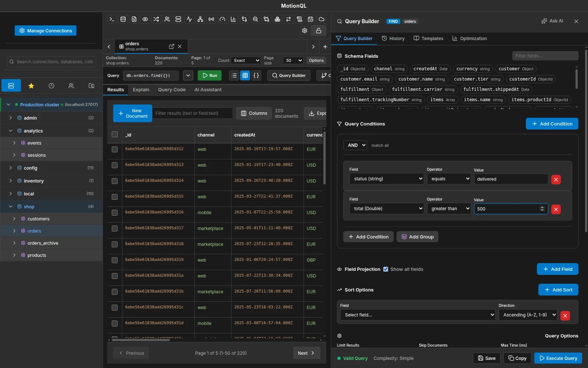Image resolution: width=588 pixels, height=368 pixels.
Task: Click the database cylinder toolbar icon
Action: 123,19
